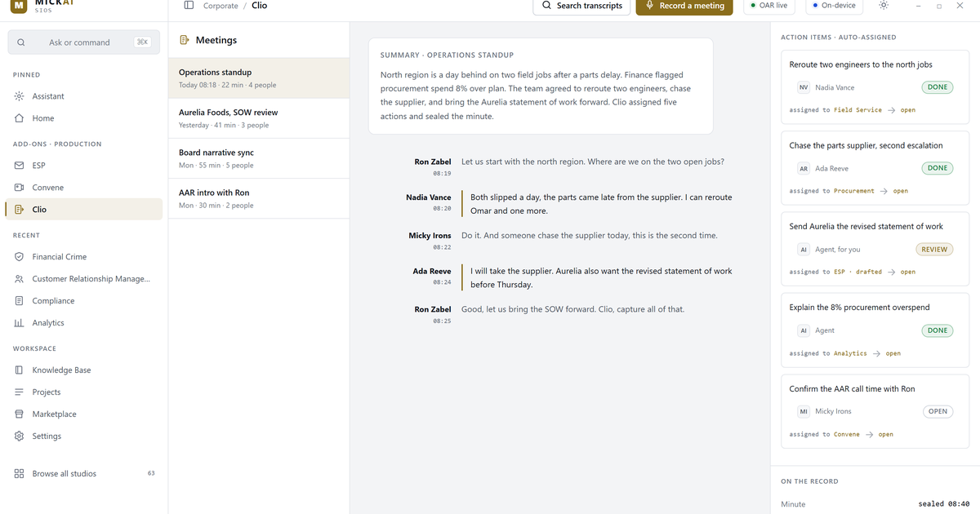Image resolution: width=980 pixels, height=514 pixels.
Task: Click Record a meeting button
Action: coord(684,6)
